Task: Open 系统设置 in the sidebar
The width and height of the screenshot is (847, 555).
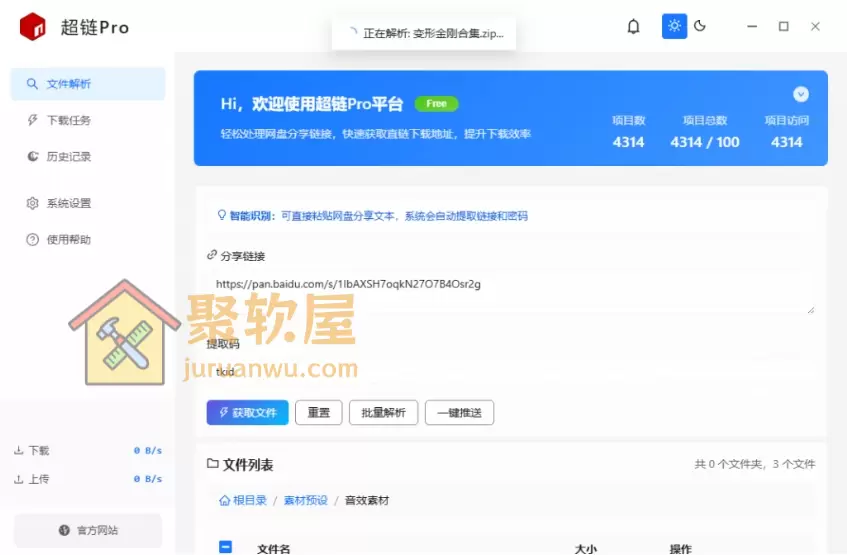Action: pyautogui.click(x=88, y=203)
